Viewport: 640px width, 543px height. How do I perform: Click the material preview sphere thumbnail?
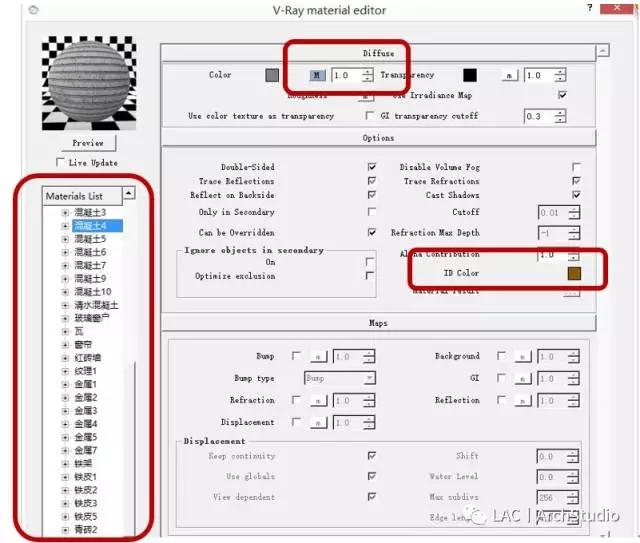tap(89, 83)
